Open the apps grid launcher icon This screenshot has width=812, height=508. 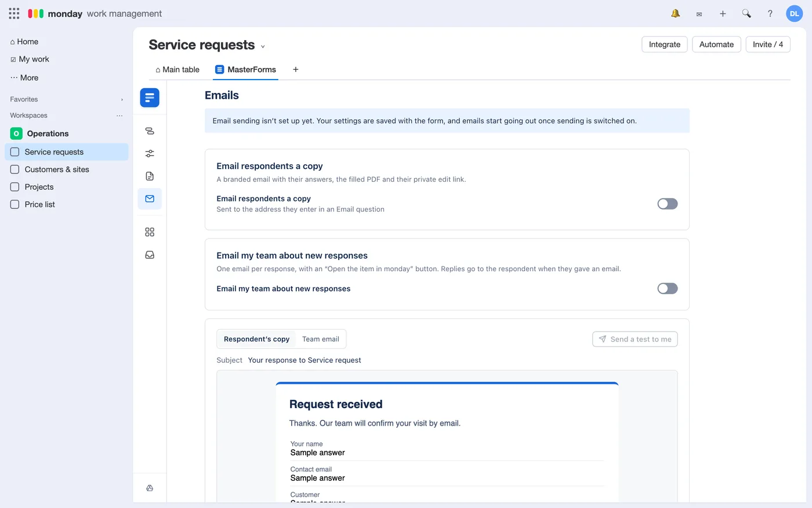coord(14,13)
